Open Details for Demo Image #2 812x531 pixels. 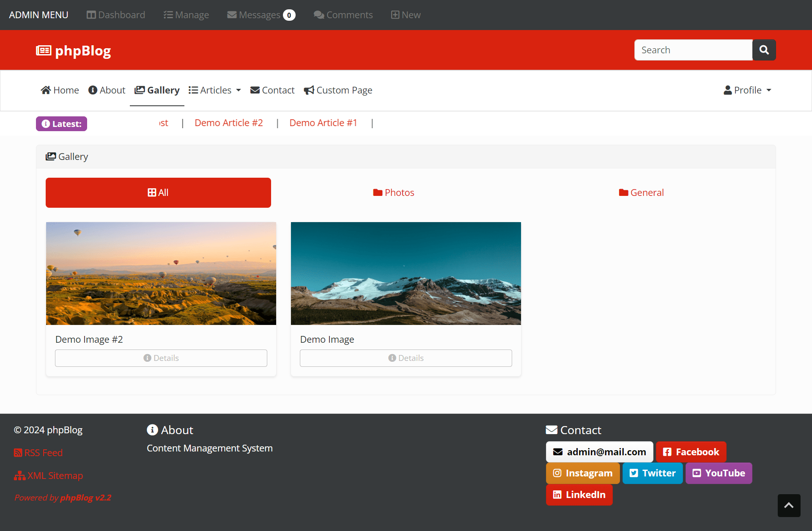click(161, 358)
